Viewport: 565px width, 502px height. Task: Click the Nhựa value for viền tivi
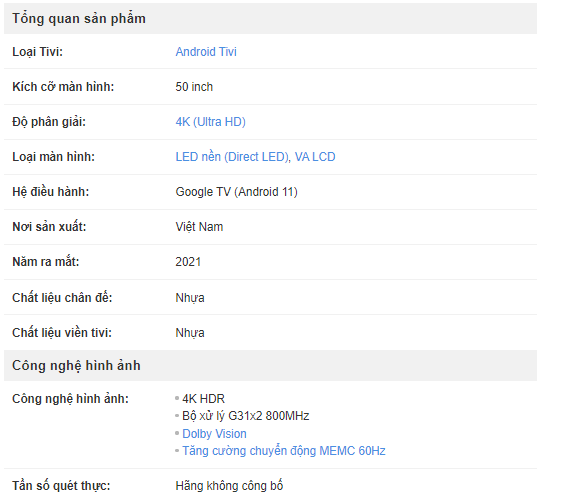(190, 333)
